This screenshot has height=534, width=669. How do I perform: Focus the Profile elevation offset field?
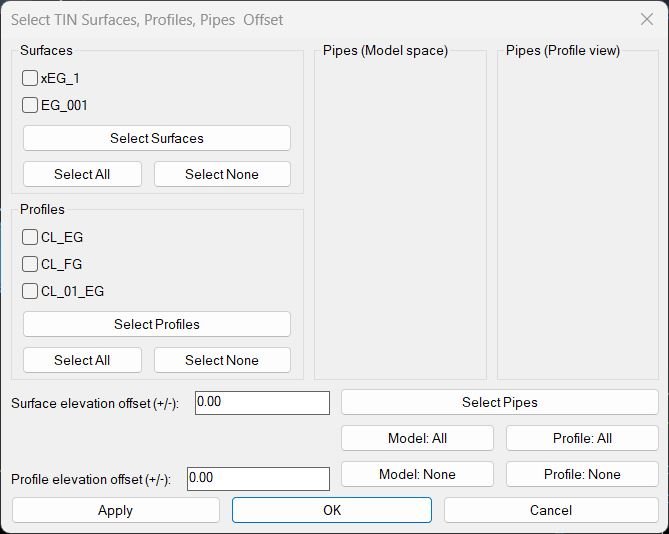(x=258, y=479)
